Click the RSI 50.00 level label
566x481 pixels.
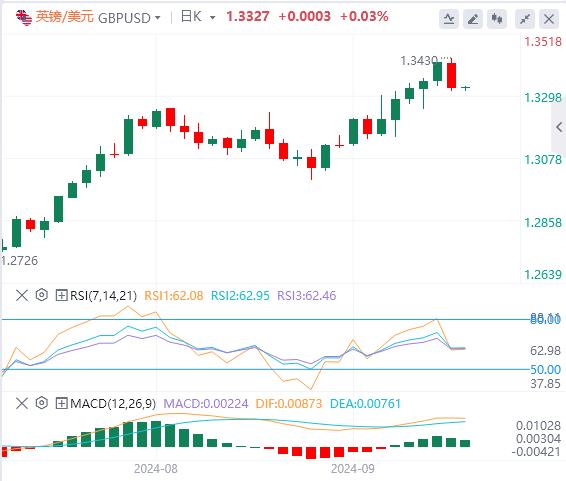545,370
